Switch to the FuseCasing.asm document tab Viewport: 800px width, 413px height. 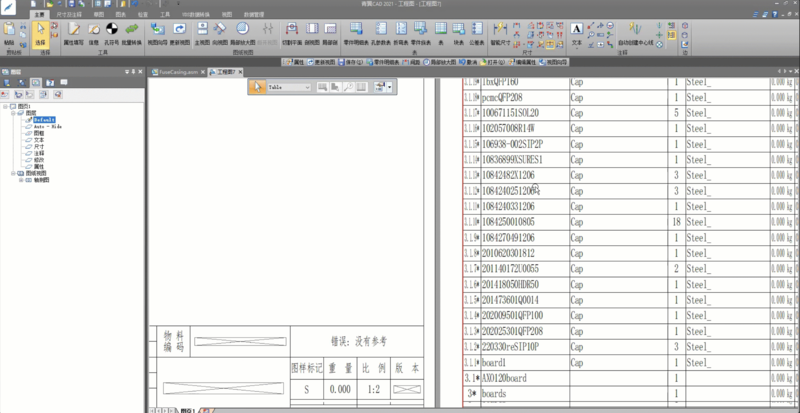[x=178, y=72]
